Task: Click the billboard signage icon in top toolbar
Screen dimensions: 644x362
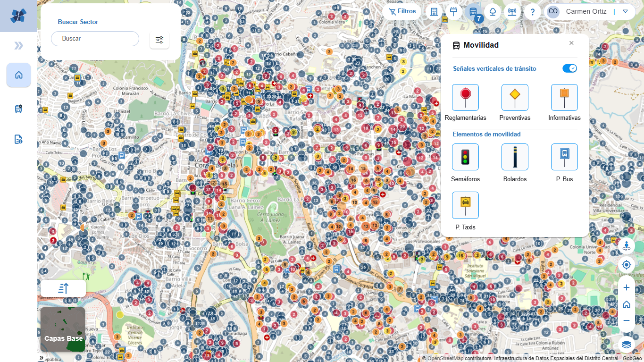Action: (x=454, y=12)
